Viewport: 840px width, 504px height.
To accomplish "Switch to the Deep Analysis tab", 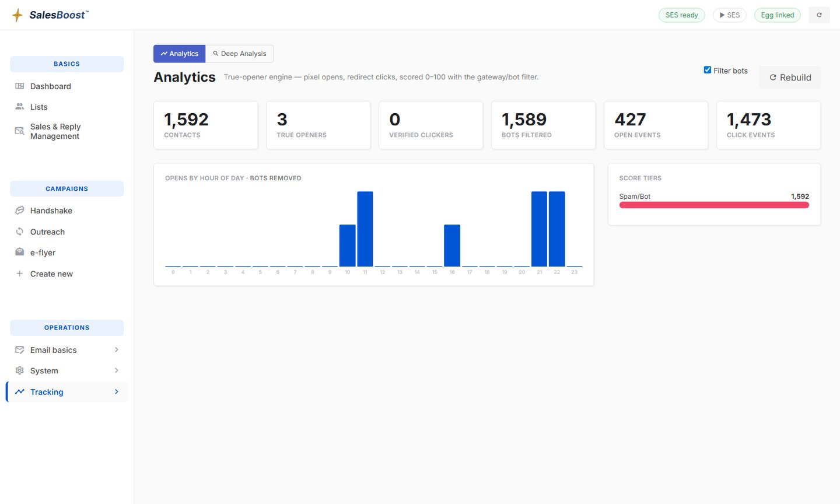I will tap(240, 54).
